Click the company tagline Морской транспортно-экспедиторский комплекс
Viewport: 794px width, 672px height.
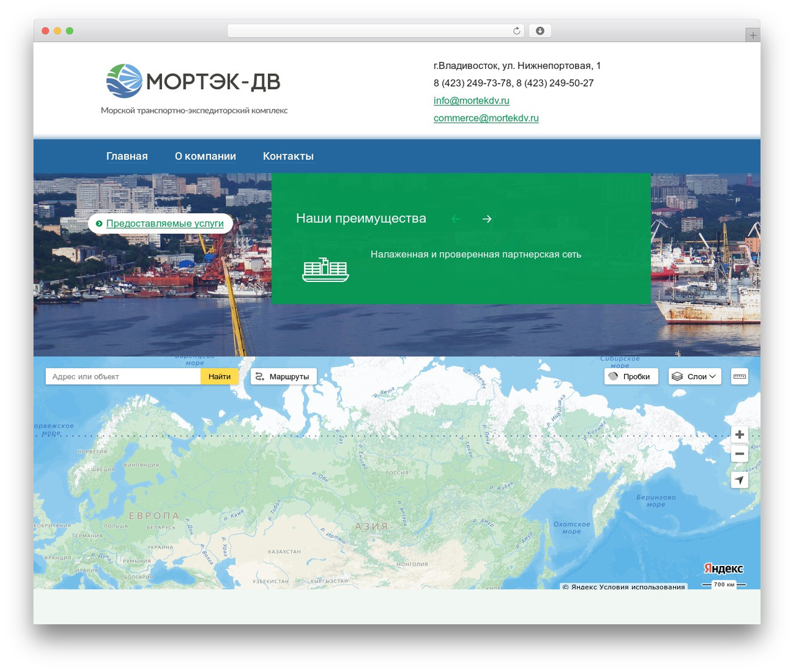[194, 110]
